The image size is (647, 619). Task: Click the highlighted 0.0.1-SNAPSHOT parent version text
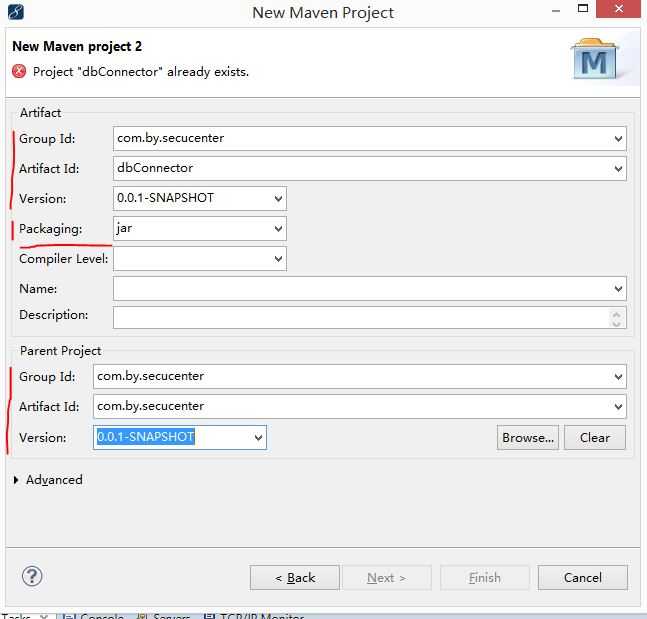pyautogui.click(x=146, y=437)
